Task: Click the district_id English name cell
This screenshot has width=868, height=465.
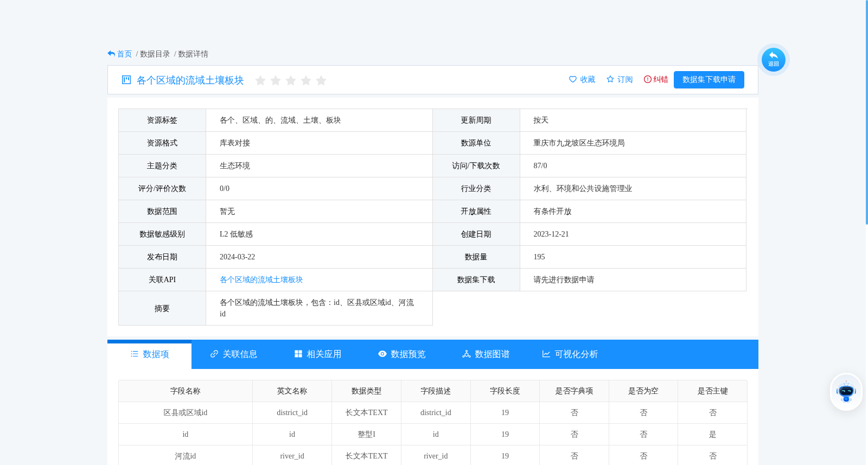Action: (x=292, y=412)
